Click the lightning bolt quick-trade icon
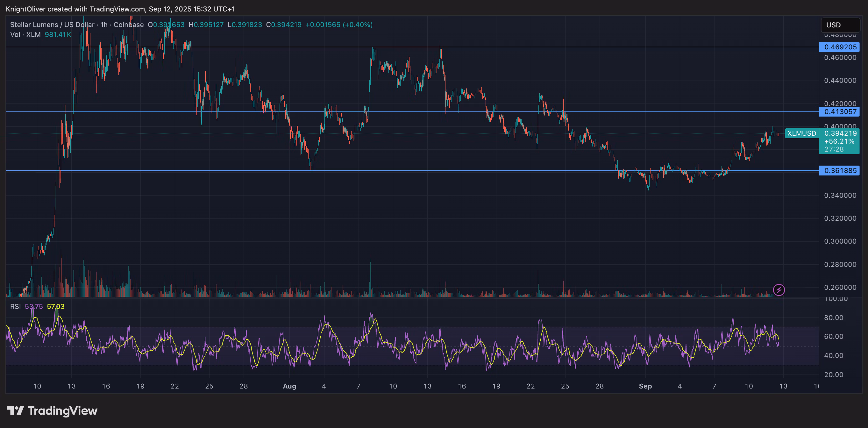Screen dimensions: 868x428 [779, 289]
